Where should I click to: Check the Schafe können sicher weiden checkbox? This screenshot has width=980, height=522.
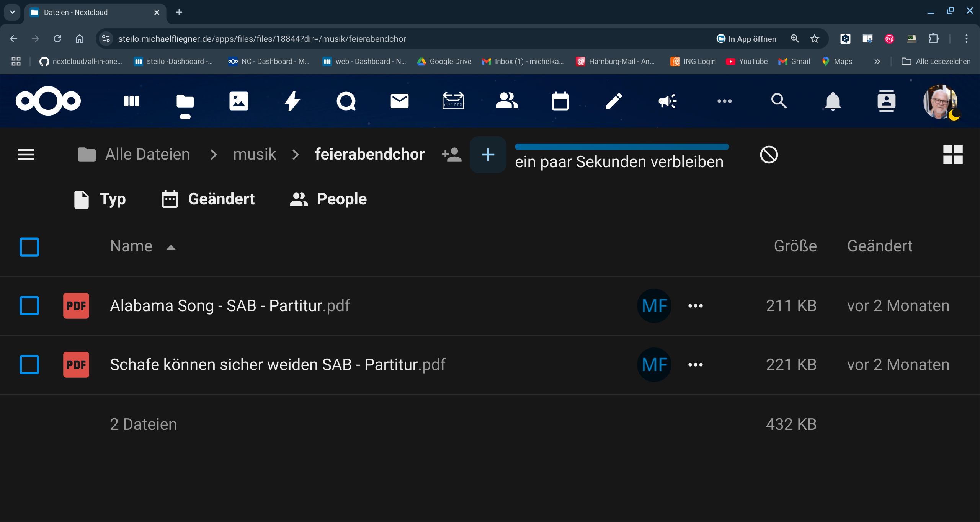click(x=29, y=364)
